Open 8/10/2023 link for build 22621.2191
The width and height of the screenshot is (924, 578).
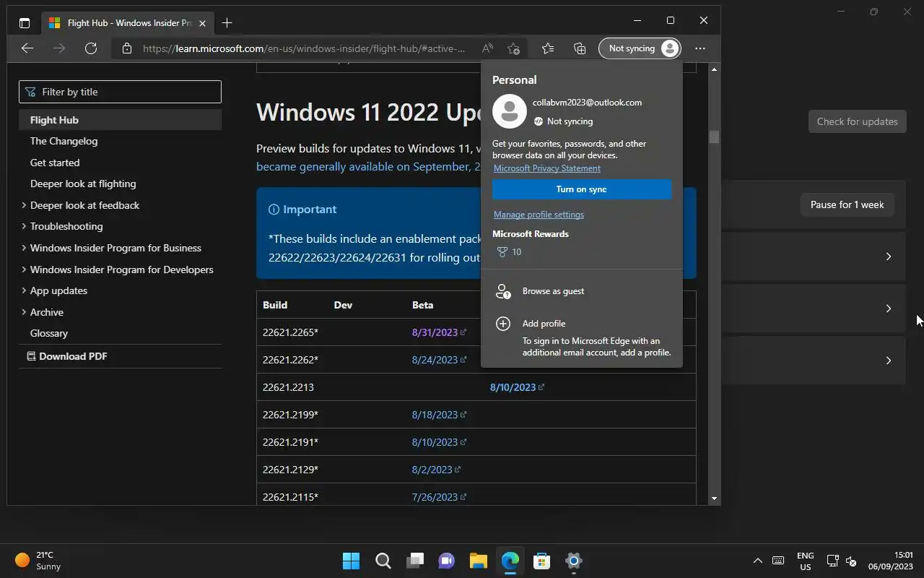[439, 442]
